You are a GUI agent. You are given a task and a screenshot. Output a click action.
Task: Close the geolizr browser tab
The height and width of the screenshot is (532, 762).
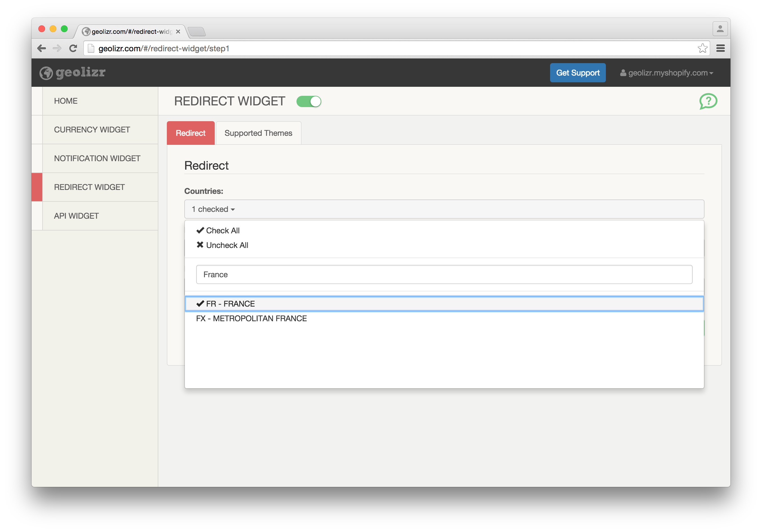tap(178, 32)
